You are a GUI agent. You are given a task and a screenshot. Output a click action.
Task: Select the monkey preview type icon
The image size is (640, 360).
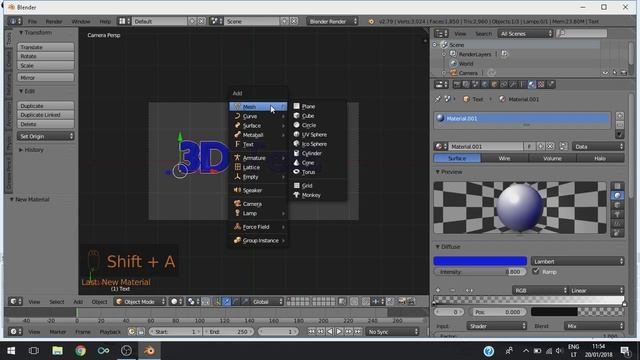617,214
